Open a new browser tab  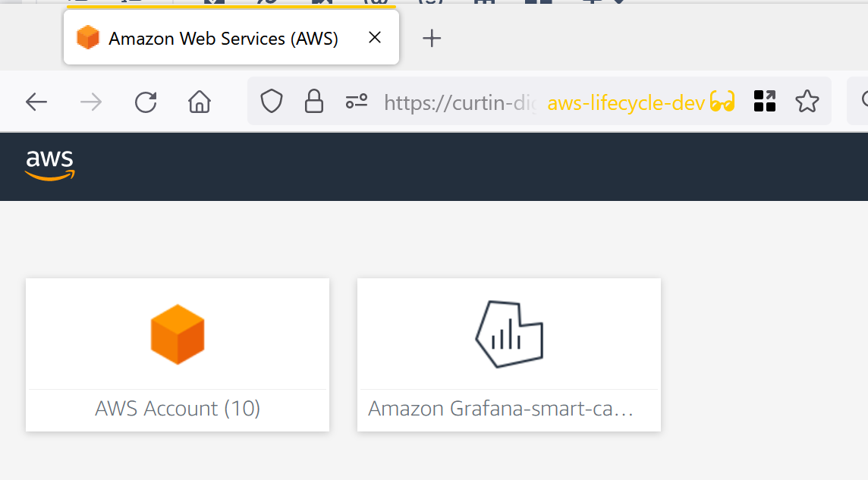[x=432, y=38]
